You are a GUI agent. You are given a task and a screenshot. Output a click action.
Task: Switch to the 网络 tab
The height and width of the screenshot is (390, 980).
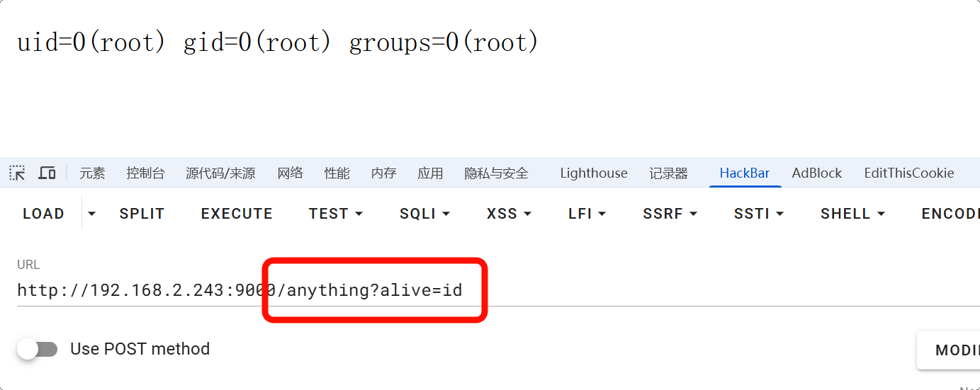click(x=290, y=173)
